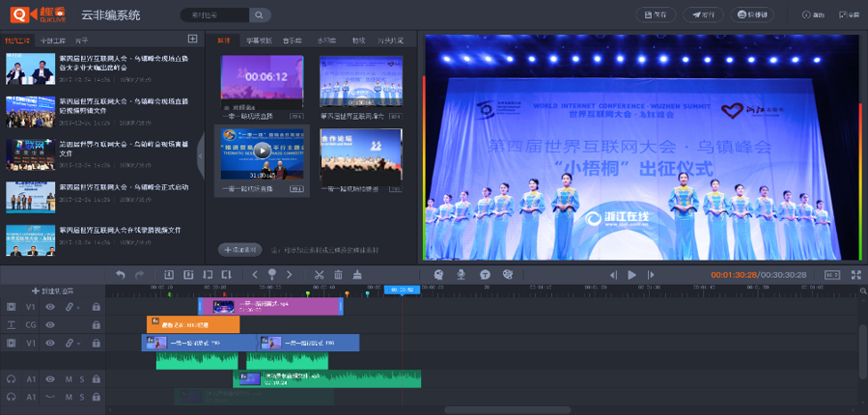
Task: Select the scissors cut tool
Action: (319, 274)
